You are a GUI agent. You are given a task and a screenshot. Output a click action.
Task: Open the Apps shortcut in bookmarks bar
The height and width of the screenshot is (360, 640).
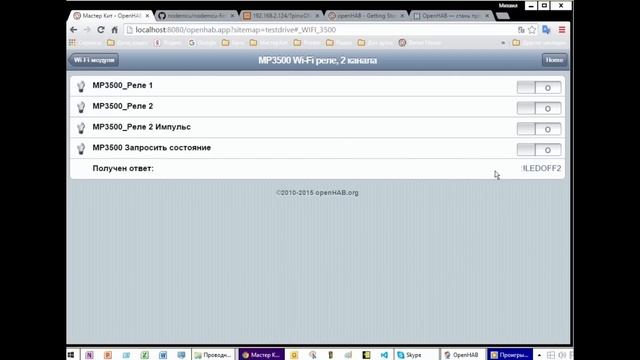72,42
